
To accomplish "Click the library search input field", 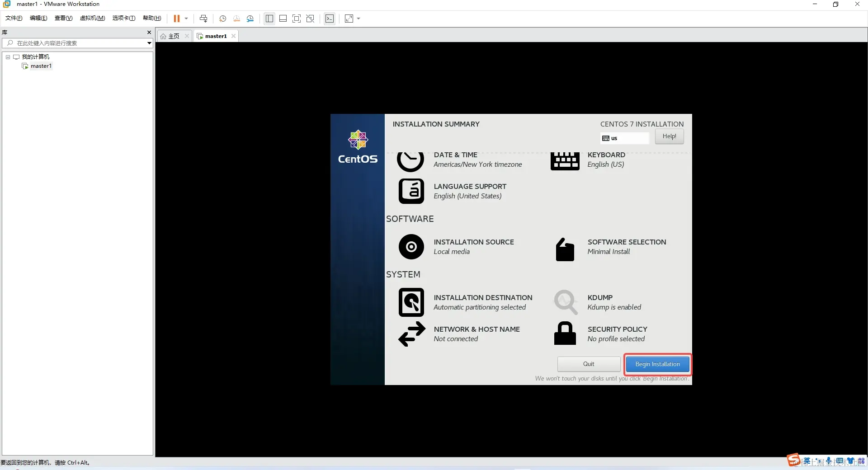I will tap(77, 43).
